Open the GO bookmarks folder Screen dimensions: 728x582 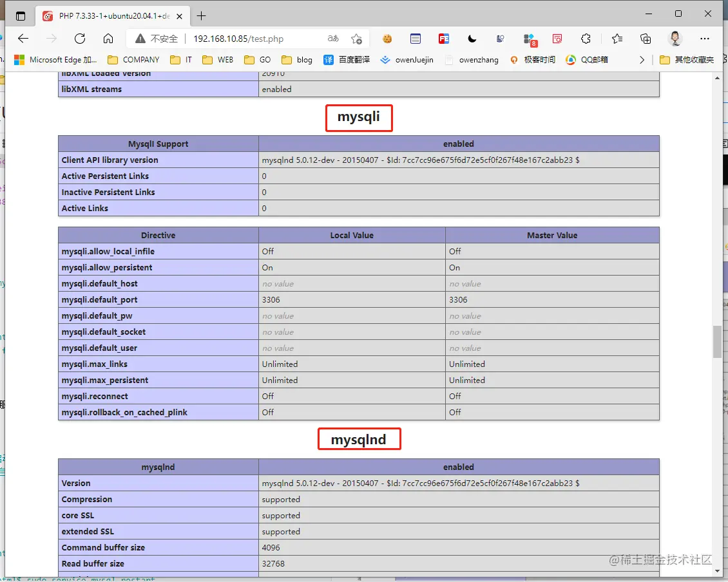pyautogui.click(x=258, y=60)
